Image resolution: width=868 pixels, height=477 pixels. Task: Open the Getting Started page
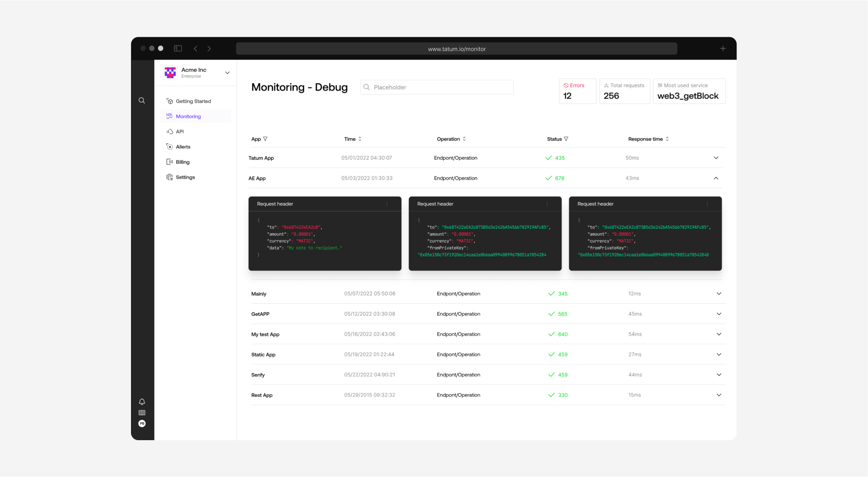click(x=193, y=101)
